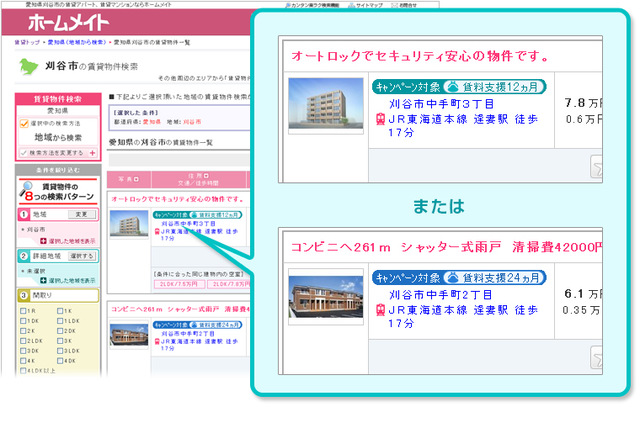The image size is (640, 428).
Task: Click the オートロックでセキュリティ安心の物件です heading in small list
Action: pyautogui.click(x=178, y=199)
